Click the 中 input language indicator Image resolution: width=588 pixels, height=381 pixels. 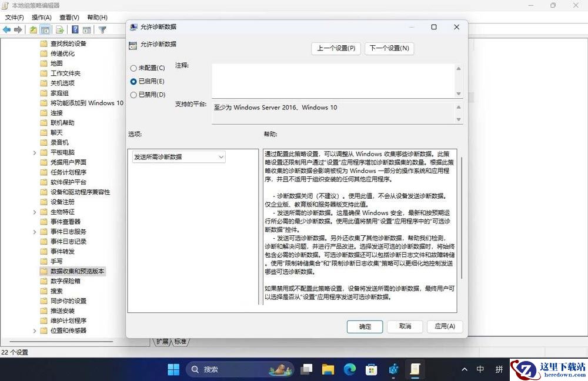tap(480, 369)
